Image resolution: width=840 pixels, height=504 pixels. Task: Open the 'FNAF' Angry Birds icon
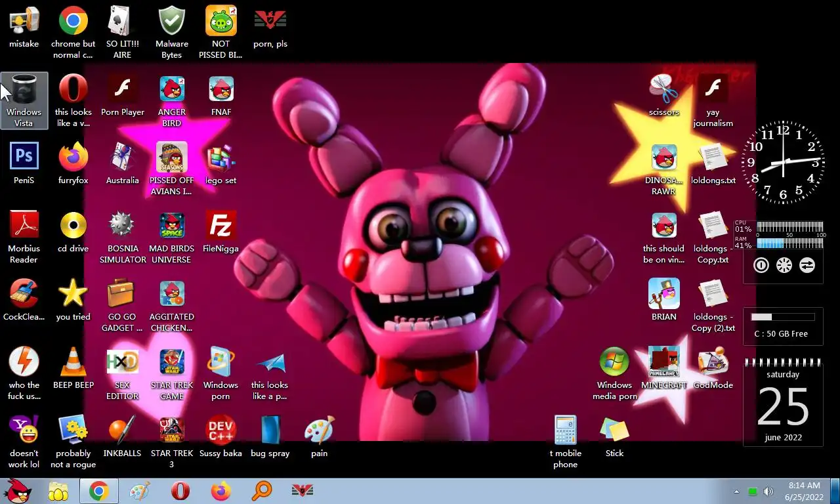click(x=221, y=94)
